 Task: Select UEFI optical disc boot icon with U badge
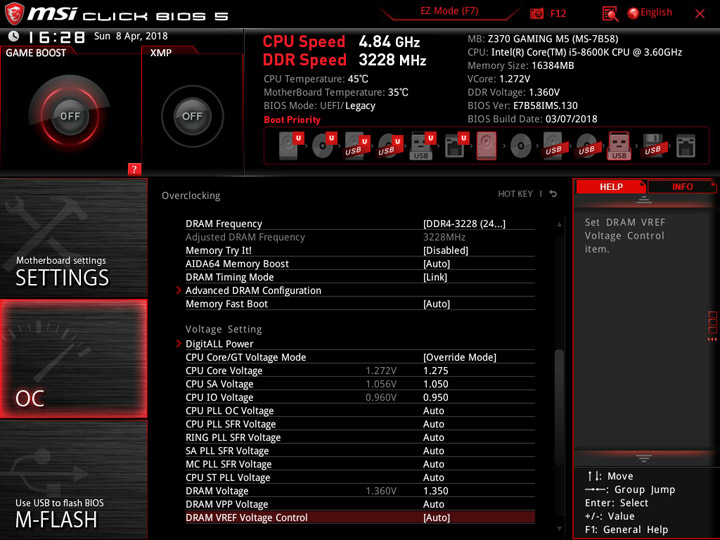[x=324, y=146]
